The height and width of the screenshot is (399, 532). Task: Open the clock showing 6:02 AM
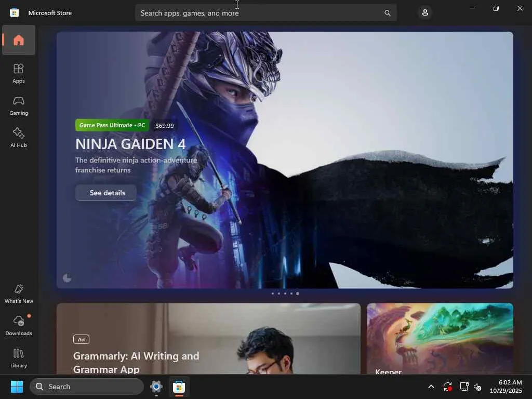tap(506, 387)
